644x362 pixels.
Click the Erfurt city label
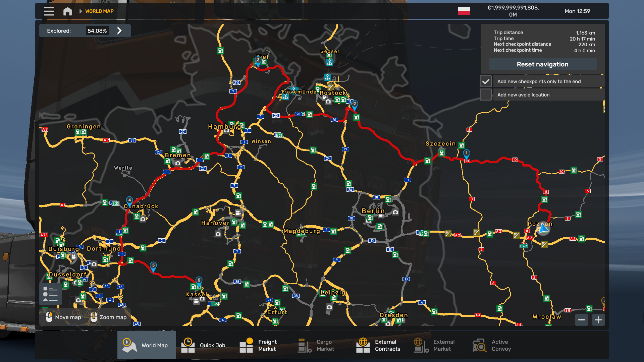click(277, 312)
